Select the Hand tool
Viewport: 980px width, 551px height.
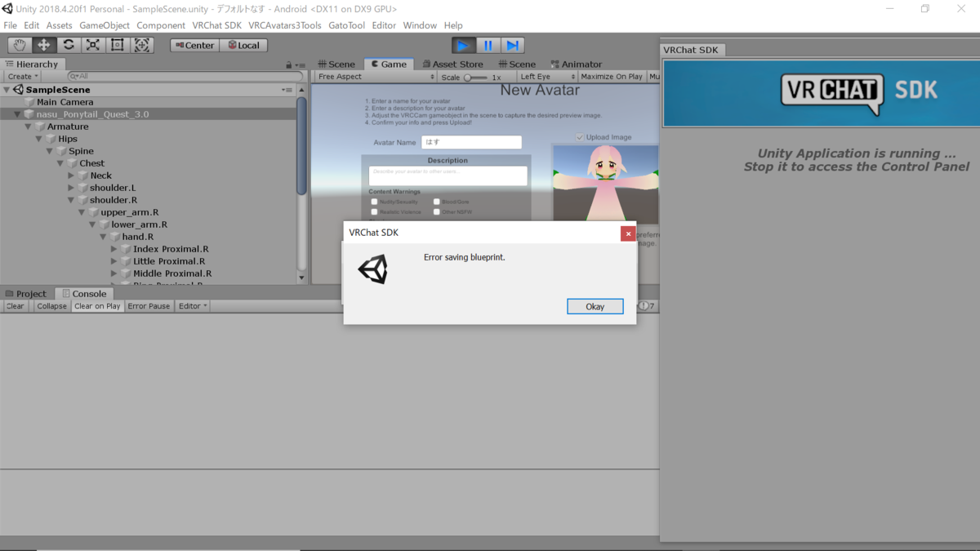click(x=20, y=45)
